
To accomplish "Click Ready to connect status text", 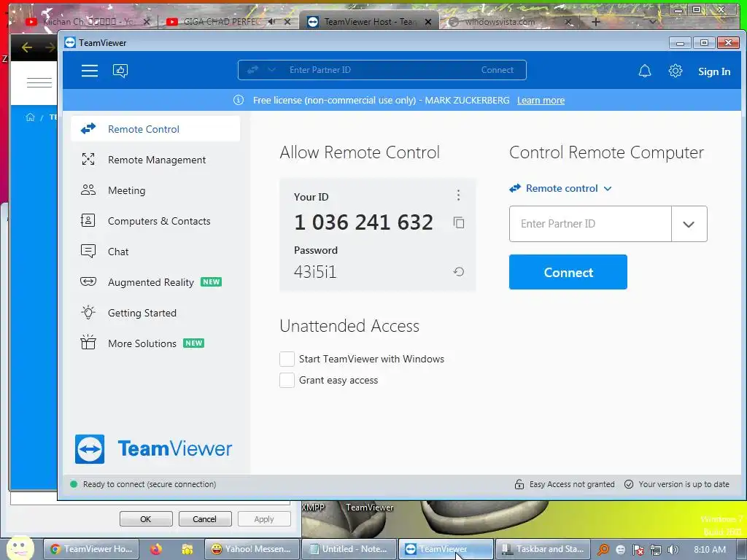I will pos(149,484).
